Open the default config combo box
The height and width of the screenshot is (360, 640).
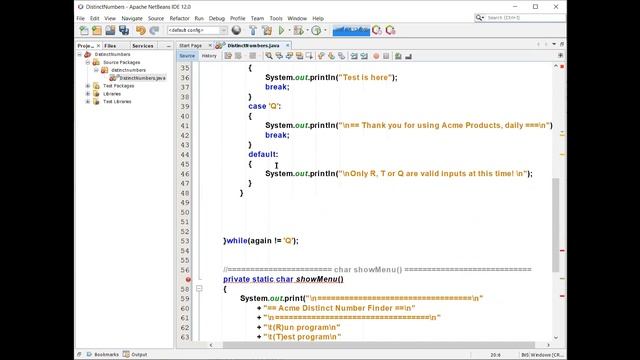click(x=197, y=30)
